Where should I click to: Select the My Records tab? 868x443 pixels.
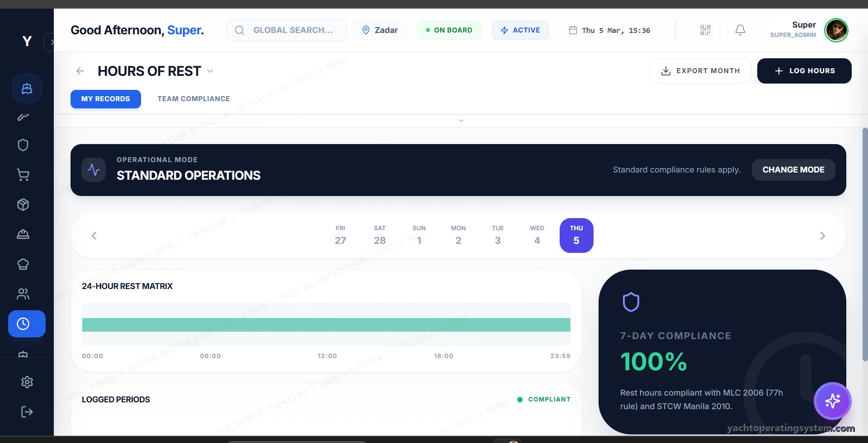pyautogui.click(x=105, y=99)
